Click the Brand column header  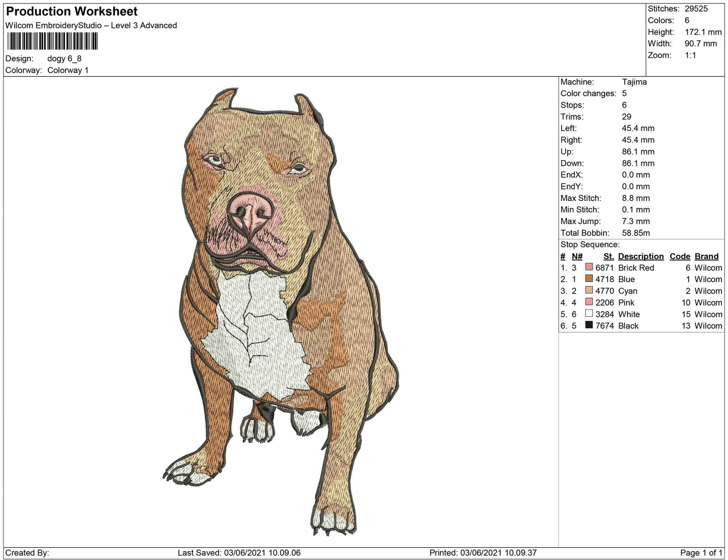pyautogui.click(x=706, y=256)
